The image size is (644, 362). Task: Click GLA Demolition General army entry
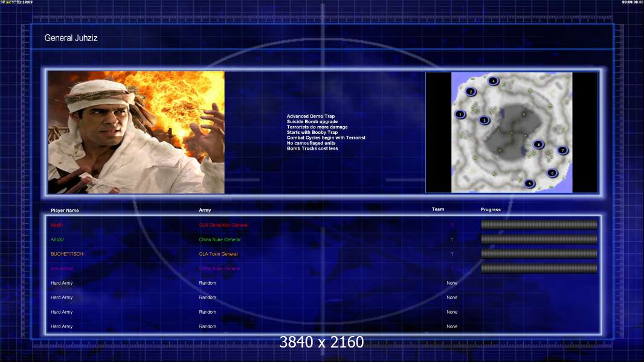[x=224, y=225]
